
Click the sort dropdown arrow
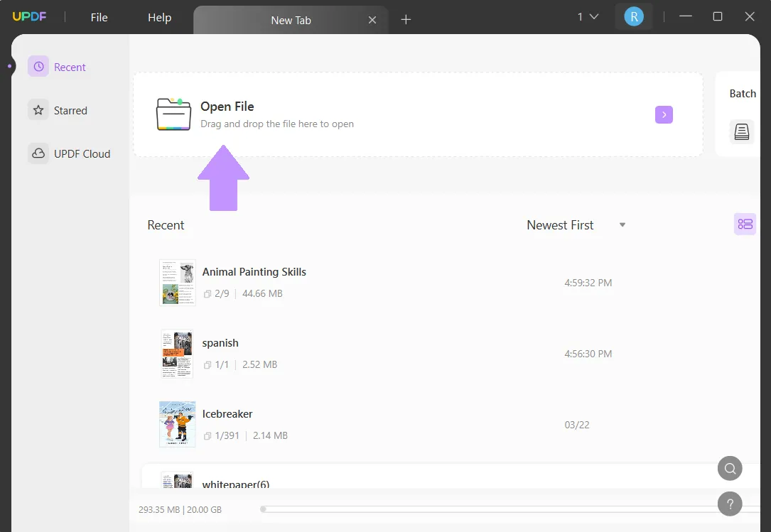(x=622, y=224)
